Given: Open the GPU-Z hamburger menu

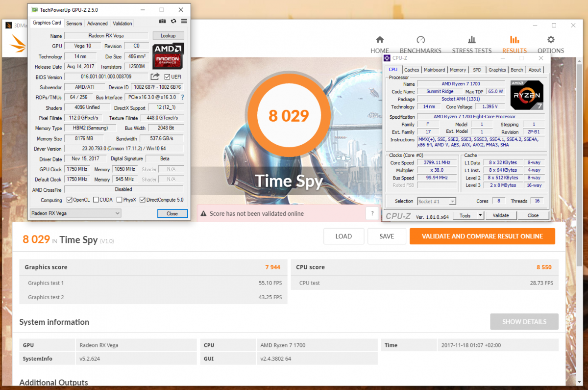Looking at the screenshot, I should click(x=184, y=21).
